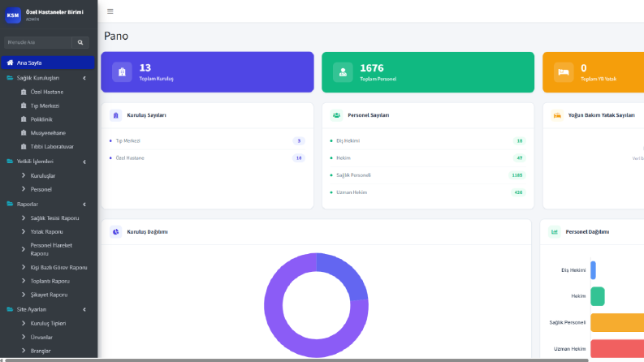644x362 pixels.
Task: Click the building icon on Toplam Kuruluş card
Action: click(122, 72)
